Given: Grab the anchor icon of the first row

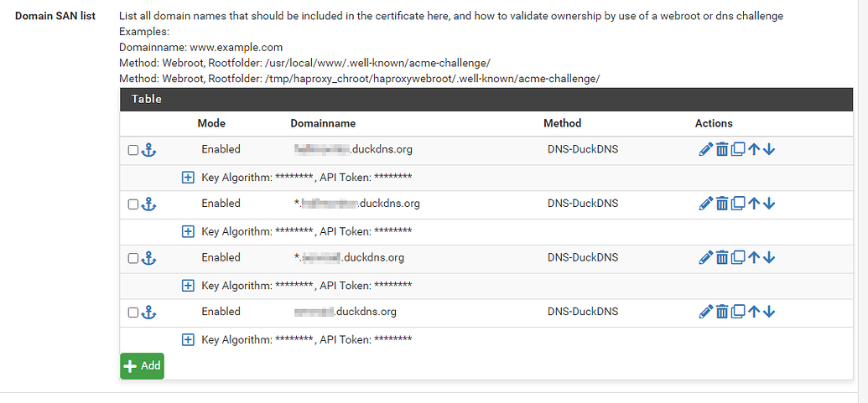Looking at the screenshot, I should (149, 150).
